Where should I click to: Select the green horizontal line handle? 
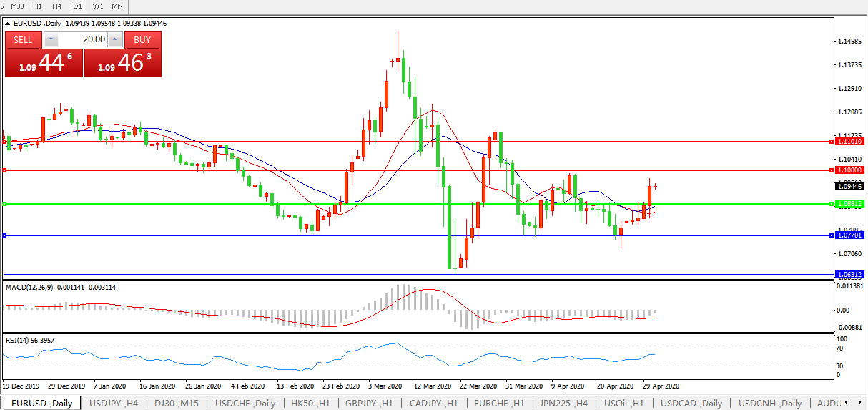click(4, 204)
